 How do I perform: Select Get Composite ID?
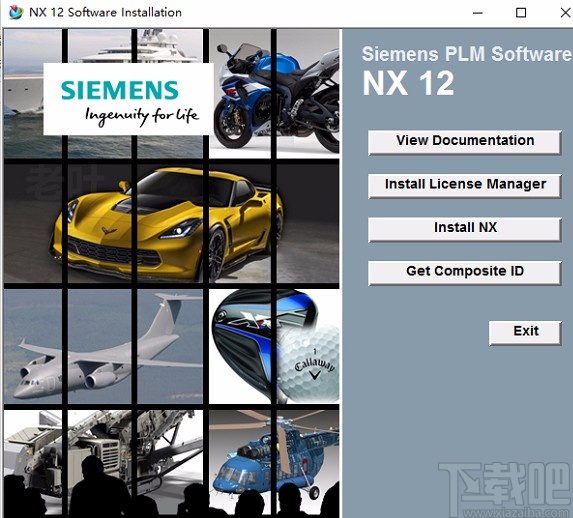coord(464,272)
